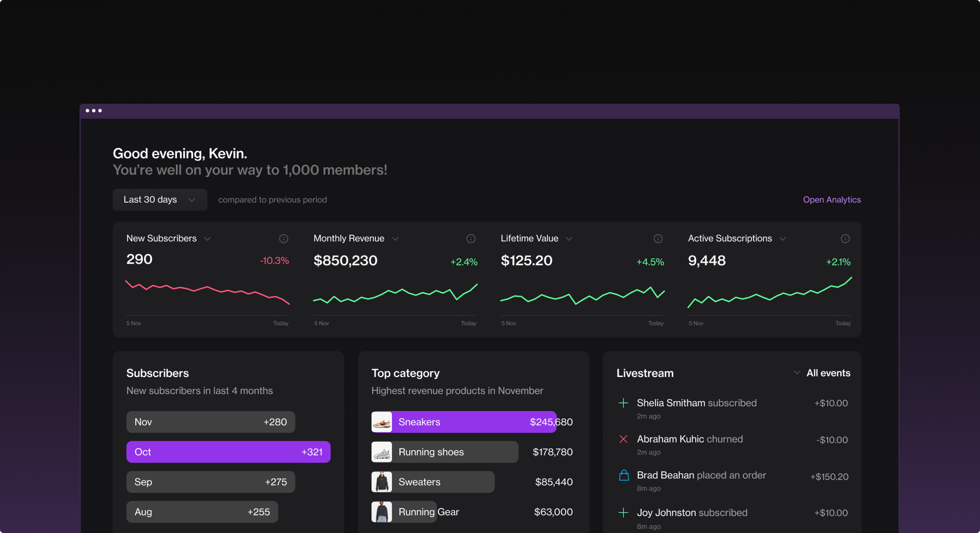This screenshot has width=980, height=533.
Task: Click the +2.4% change value
Action: coord(464,262)
